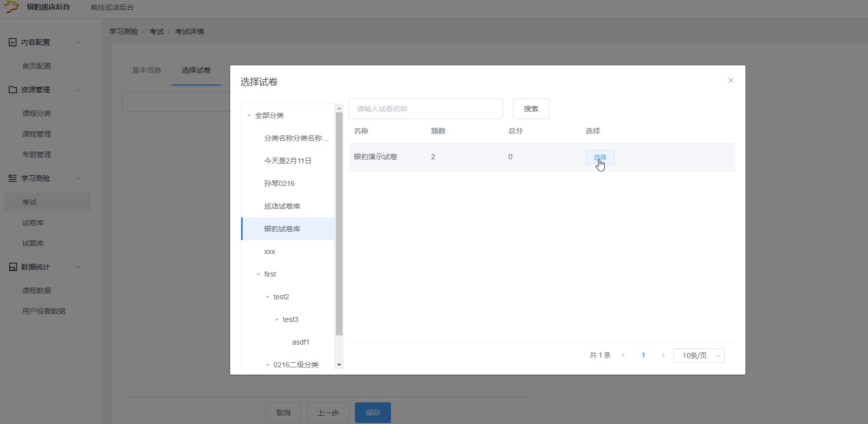
Task: Collapse the test2 tree node
Action: point(268,297)
